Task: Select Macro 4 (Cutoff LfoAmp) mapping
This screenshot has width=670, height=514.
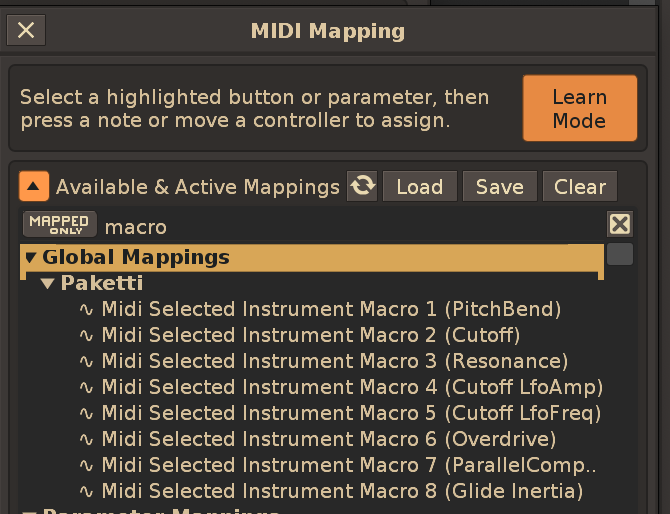Action: pos(352,387)
